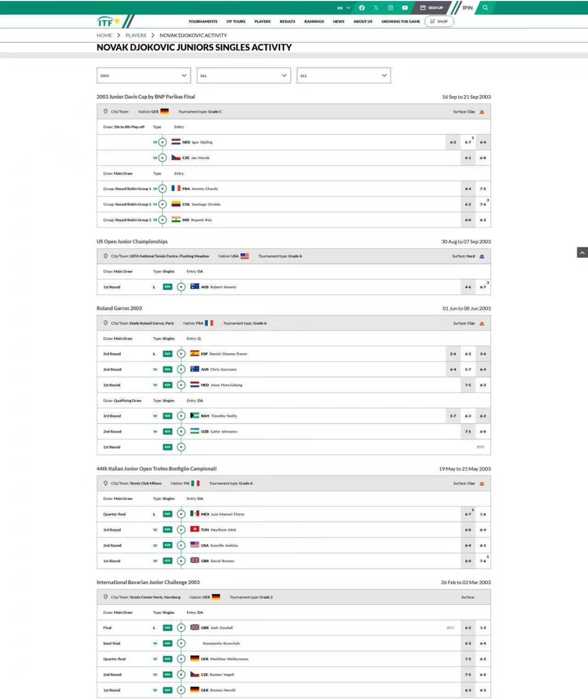Click the German flag in Junior Davis Cup header

[x=164, y=112]
